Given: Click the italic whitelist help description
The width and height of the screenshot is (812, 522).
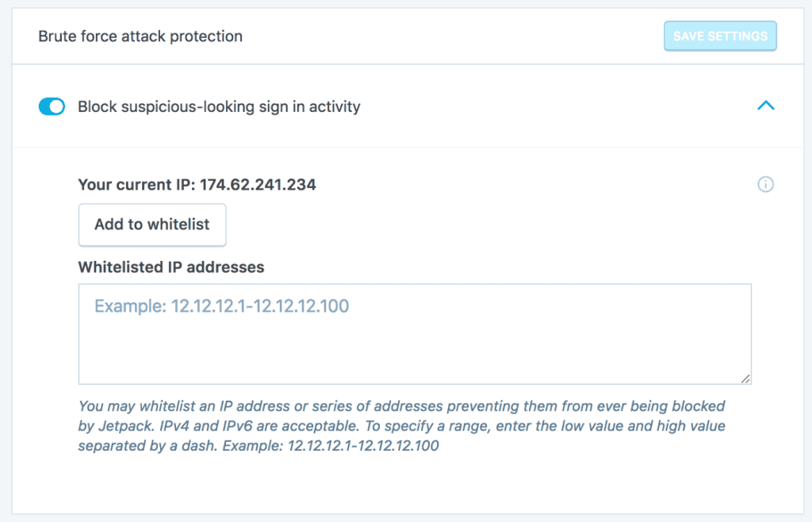Looking at the screenshot, I should click(401, 426).
